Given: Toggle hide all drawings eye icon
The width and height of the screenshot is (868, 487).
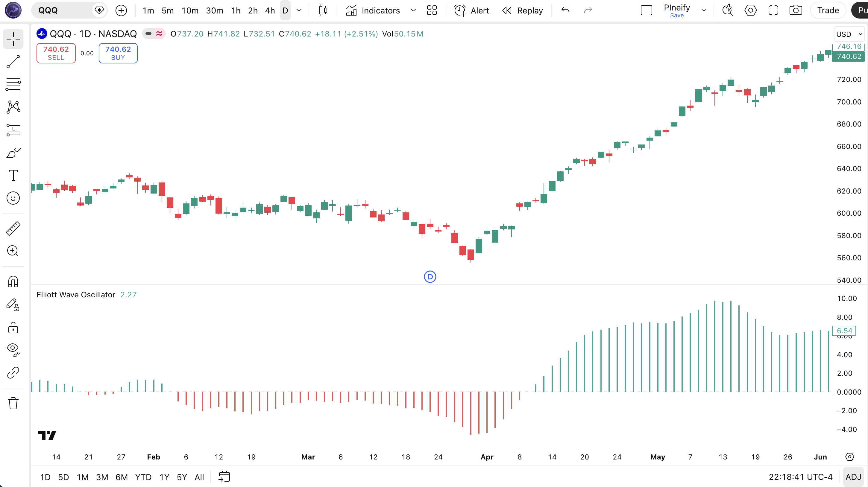Looking at the screenshot, I should click(x=13, y=350).
